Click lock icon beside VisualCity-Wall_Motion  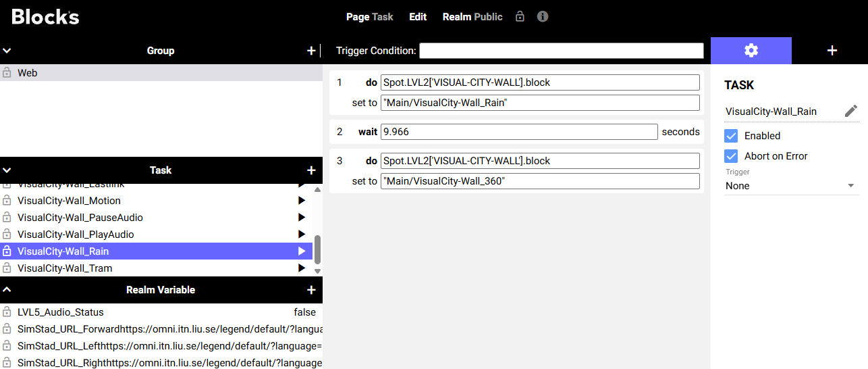pyautogui.click(x=7, y=200)
